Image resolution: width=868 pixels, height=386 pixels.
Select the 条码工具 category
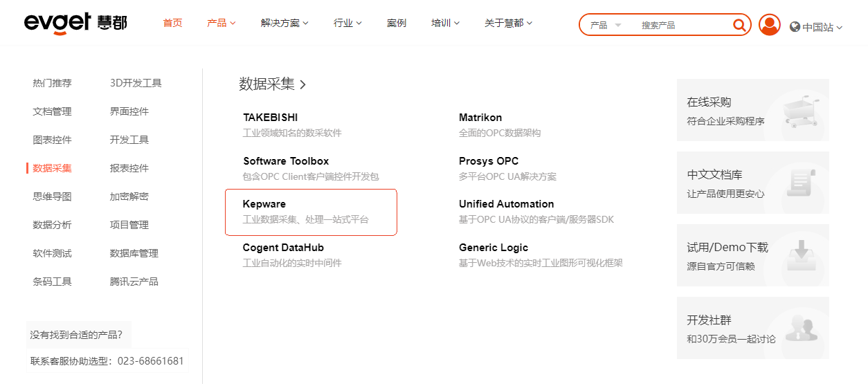pos(52,282)
